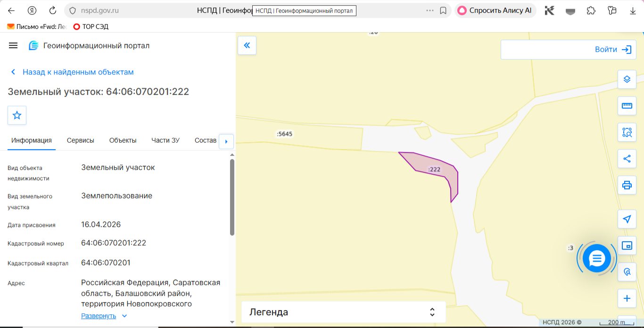The image size is (644, 328).
Task: Expand the Легенда panel
Action: coord(343,312)
